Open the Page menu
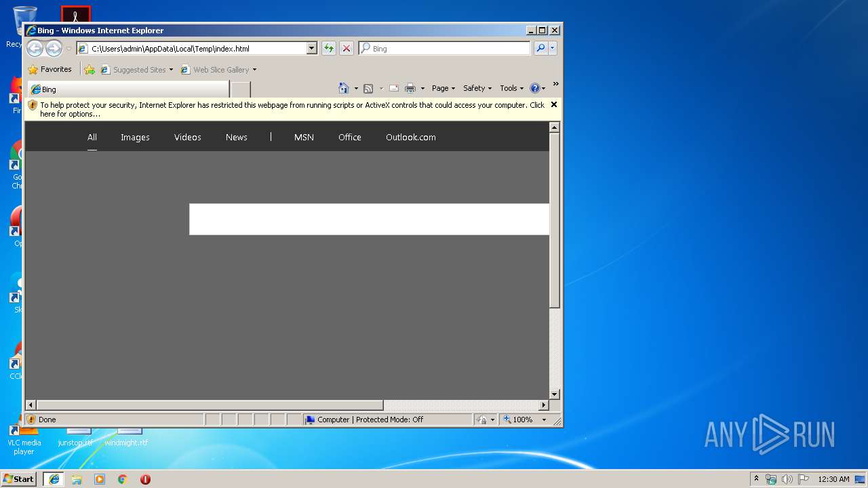Screen dimensions: 868x488 point(443,88)
